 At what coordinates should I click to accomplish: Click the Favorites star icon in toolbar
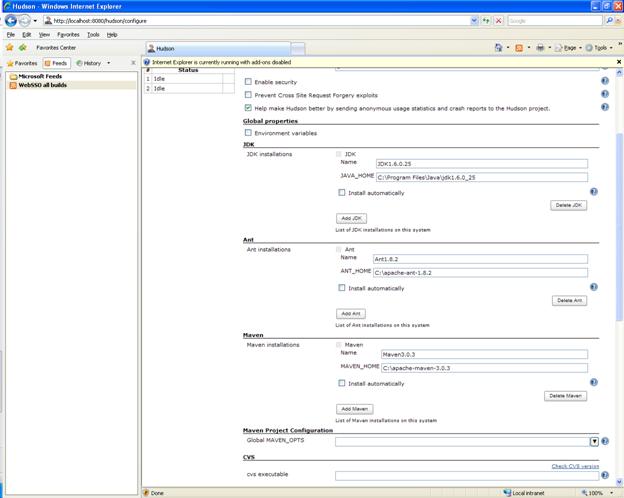[x=10, y=47]
